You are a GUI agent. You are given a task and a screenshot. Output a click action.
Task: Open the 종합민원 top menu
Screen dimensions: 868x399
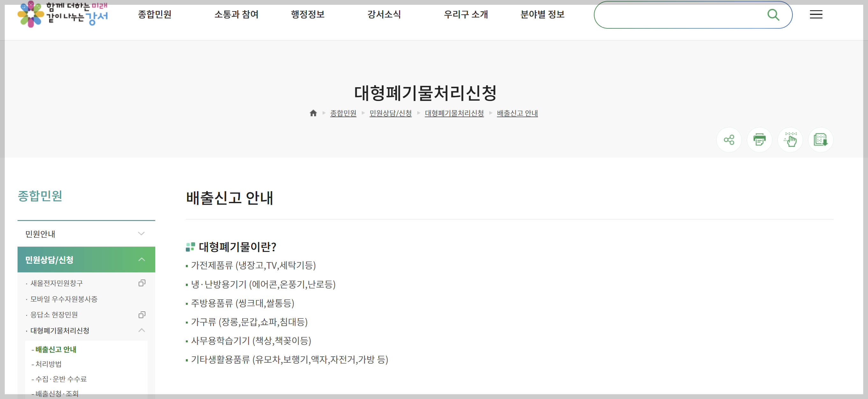click(x=155, y=14)
